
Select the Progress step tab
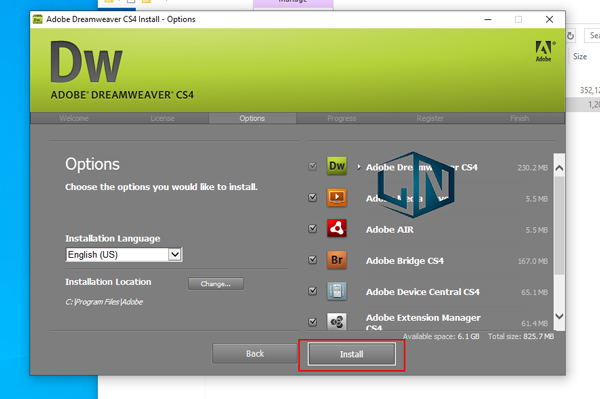[341, 118]
